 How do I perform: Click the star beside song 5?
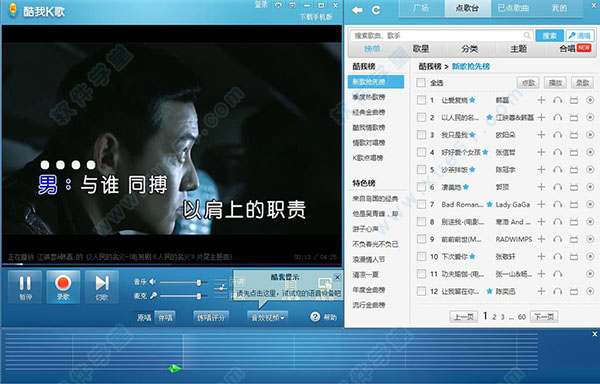tap(473, 169)
